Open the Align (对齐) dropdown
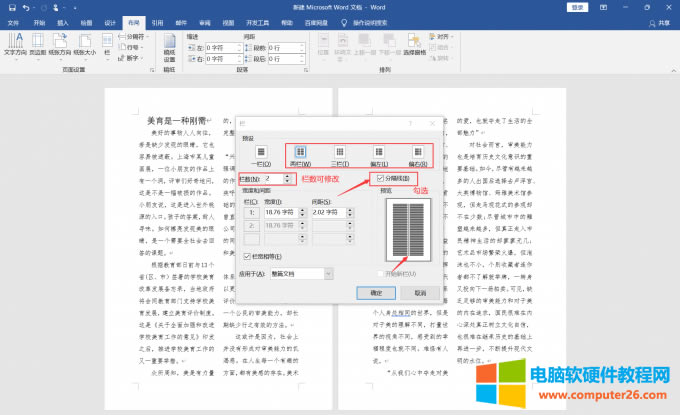Screen dimensions: 680x415 pyautogui.click(x=441, y=36)
